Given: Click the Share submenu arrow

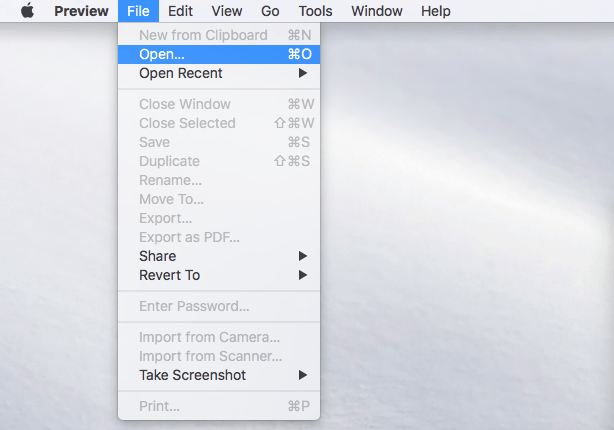Looking at the screenshot, I should coord(303,256).
